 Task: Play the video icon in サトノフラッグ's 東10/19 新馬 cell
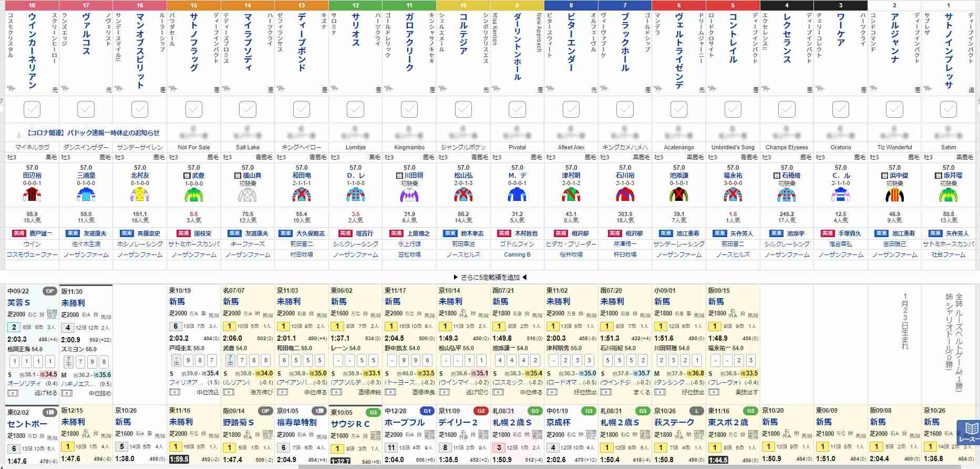[x=174, y=392]
